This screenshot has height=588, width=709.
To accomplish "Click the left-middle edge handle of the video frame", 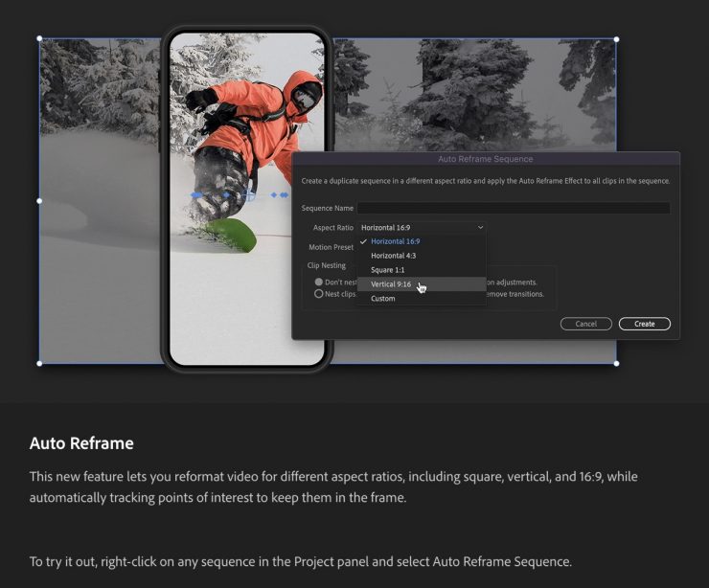I will point(39,201).
